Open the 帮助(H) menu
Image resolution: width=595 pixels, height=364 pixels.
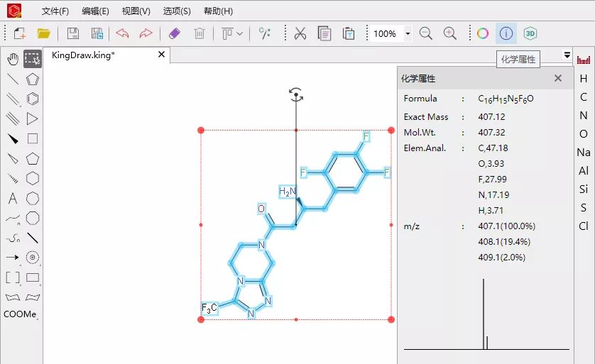click(218, 11)
